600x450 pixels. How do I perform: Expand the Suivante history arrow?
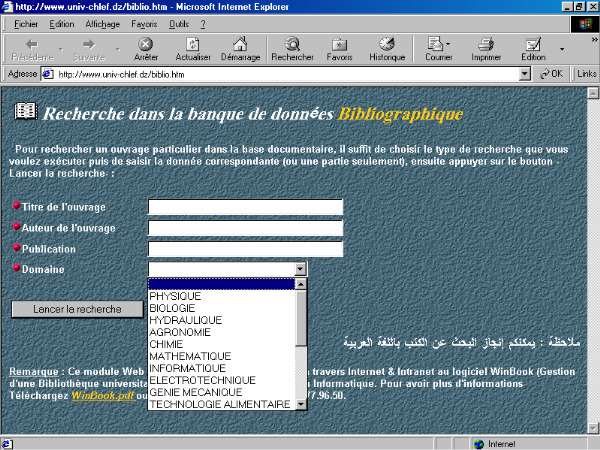coord(118,49)
